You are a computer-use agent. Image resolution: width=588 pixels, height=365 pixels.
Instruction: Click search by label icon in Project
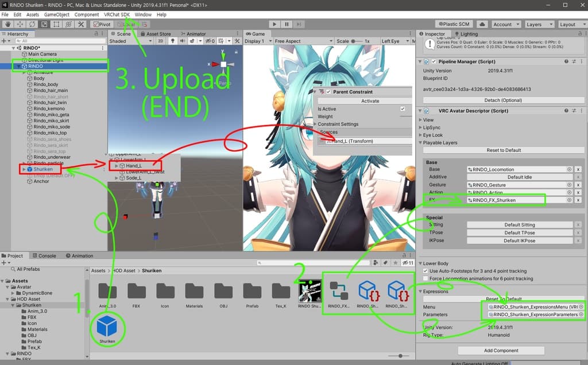pyautogui.click(x=385, y=263)
